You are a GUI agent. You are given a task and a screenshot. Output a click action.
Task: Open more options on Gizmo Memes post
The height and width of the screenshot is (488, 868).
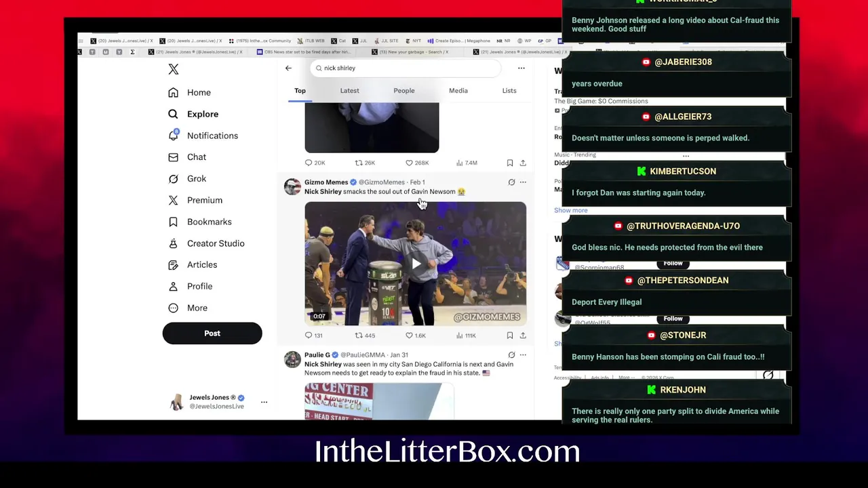(523, 182)
